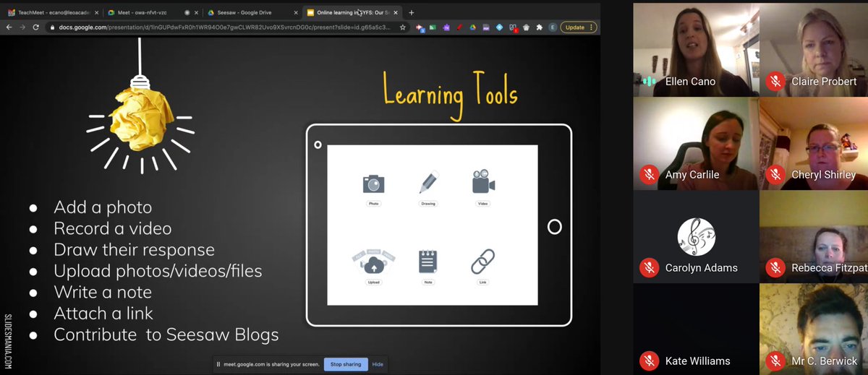868x375 pixels.
Task: Click the muted mic icon for Mr C. Berwick
Action: coord(776,361)
